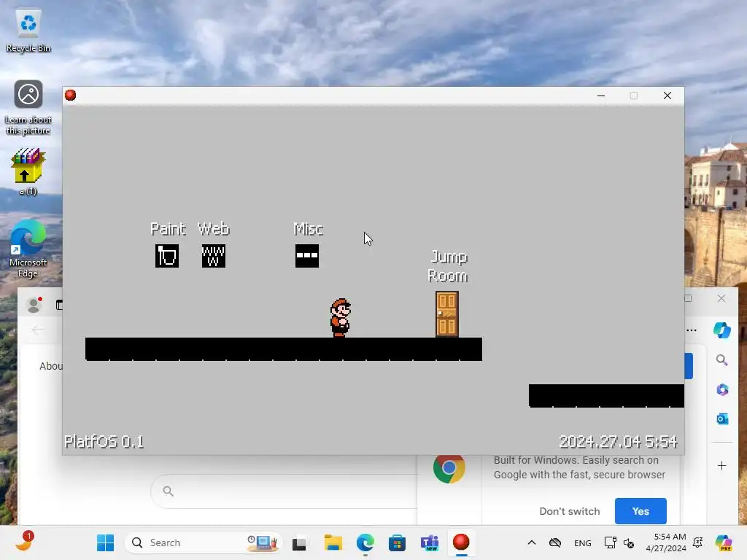Image resolution: width=747 pixels, height=560 pixels.
Task: Click the Edge profile avatar icon
Action: point(34,305)
